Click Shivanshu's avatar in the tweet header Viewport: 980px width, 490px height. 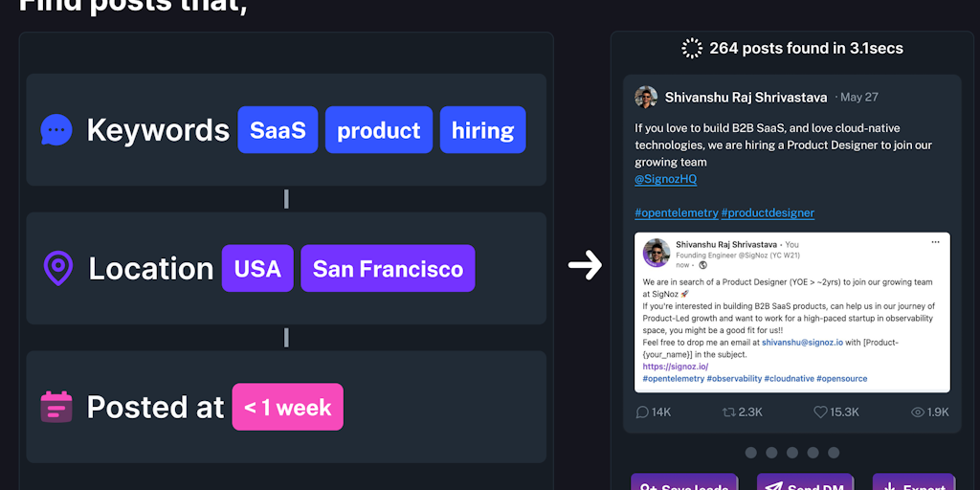646,97
